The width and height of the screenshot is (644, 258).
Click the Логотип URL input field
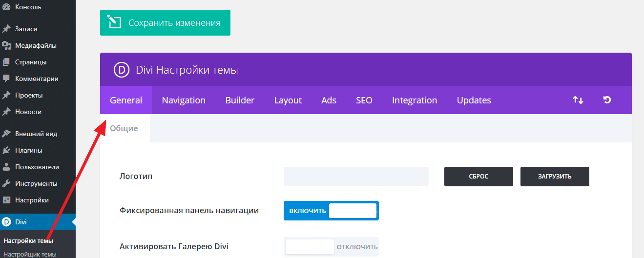(x=356, y=177)
